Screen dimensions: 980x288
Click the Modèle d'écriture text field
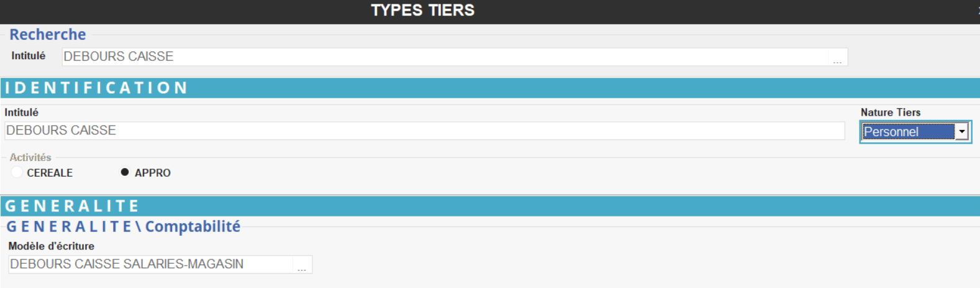(150, 264)
